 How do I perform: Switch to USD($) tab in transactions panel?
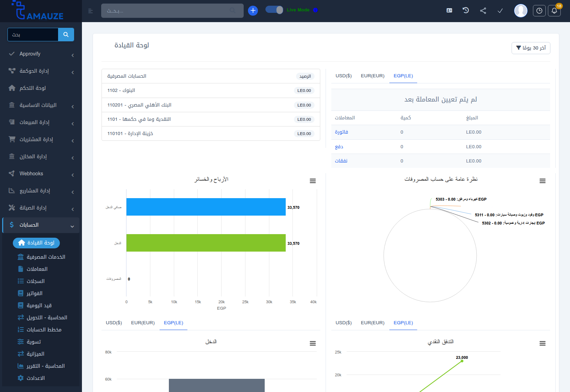[x=343, y=76]
